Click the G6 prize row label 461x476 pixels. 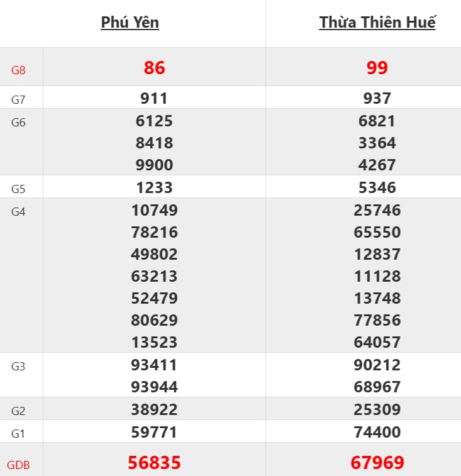18,123
